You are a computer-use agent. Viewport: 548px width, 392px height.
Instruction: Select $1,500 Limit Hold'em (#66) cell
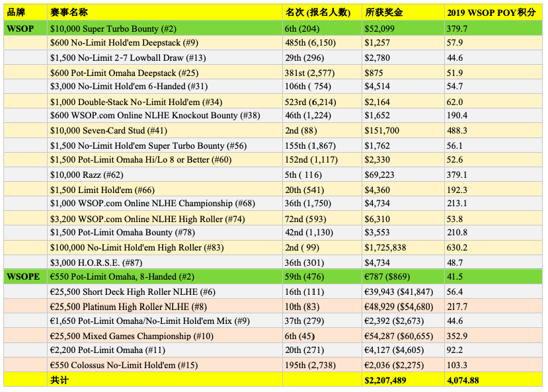click(x=165, y=190)
